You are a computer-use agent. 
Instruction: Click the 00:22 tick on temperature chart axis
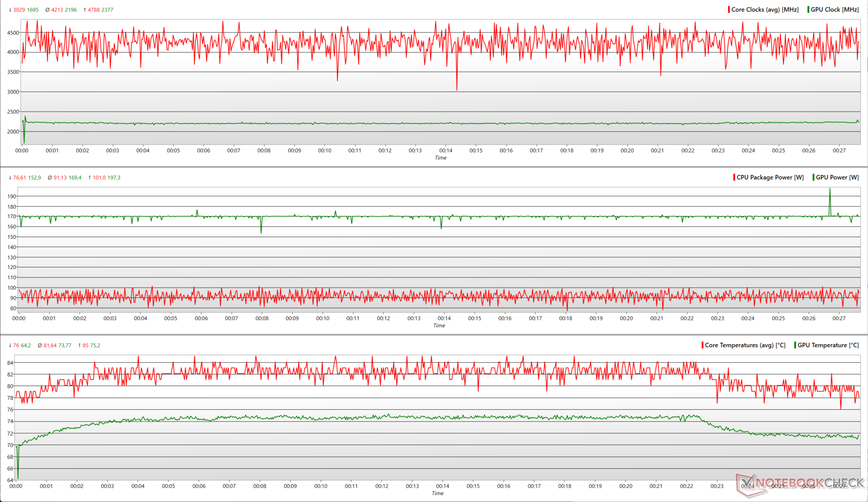click(x=686, y=486)
